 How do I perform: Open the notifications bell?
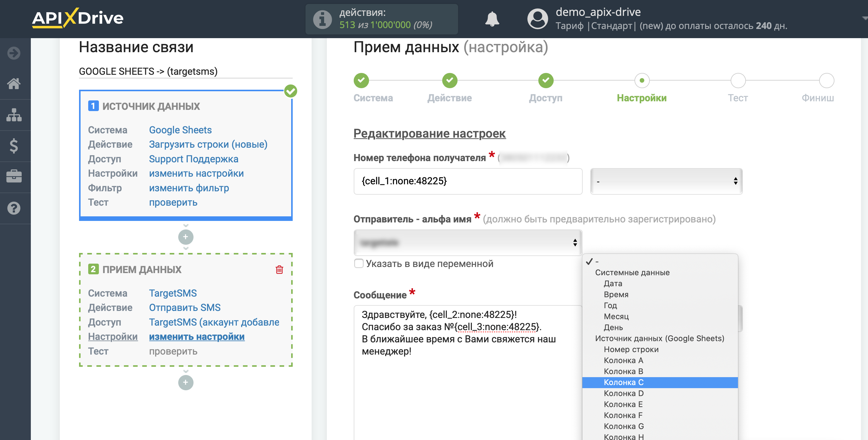[492, 19]
